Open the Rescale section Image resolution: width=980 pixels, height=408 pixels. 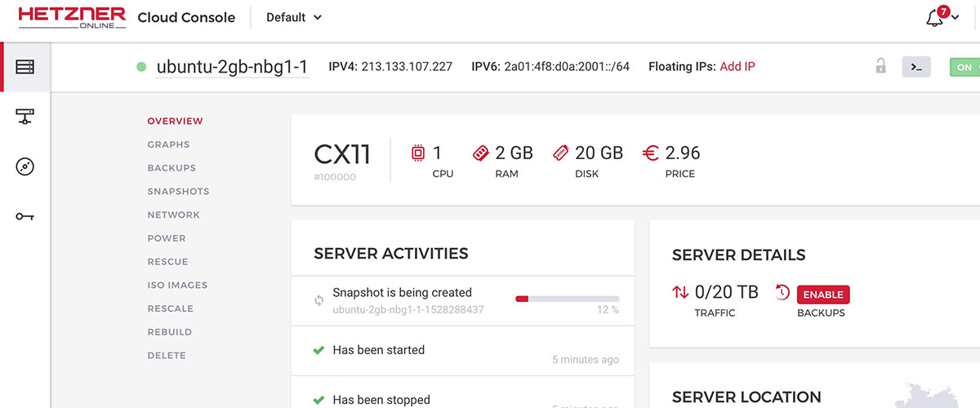pos(170,308)
